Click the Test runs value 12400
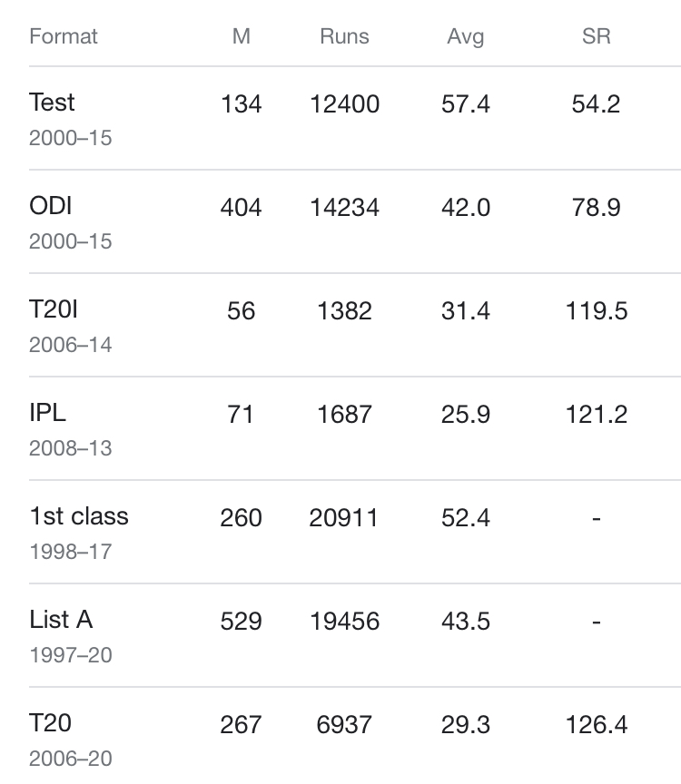The image size is (681, 784). point(344,104)
